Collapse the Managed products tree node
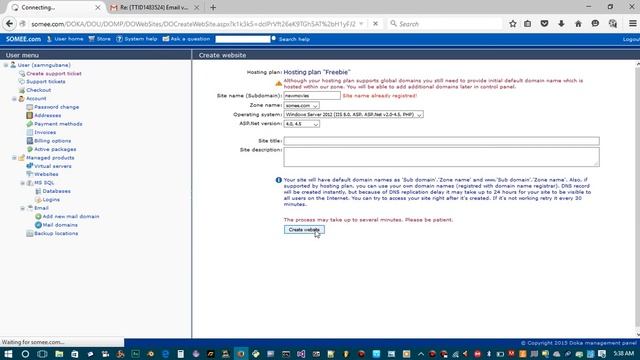640x360 pixels. pyautogui.click(x=14, y=158)
